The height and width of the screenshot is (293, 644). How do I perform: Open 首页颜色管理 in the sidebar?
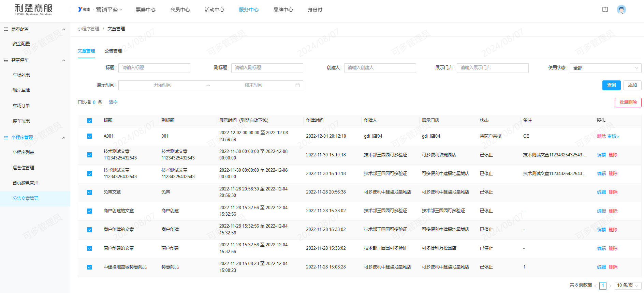(x=26, y=183)
